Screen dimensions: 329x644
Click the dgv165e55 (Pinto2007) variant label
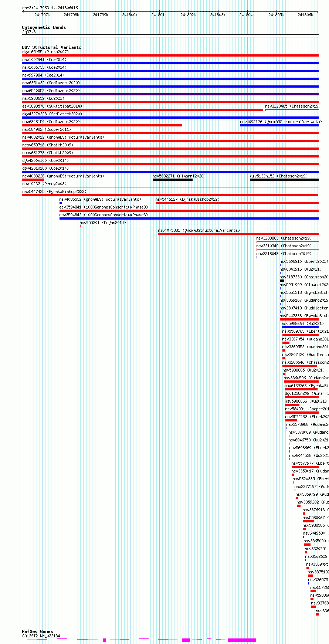tap(45, 52)
